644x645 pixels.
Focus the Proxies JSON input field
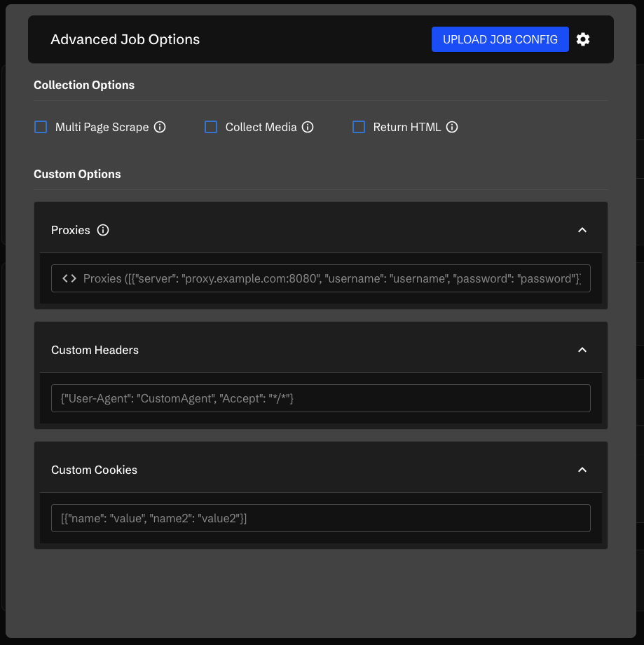pos(329,278)
